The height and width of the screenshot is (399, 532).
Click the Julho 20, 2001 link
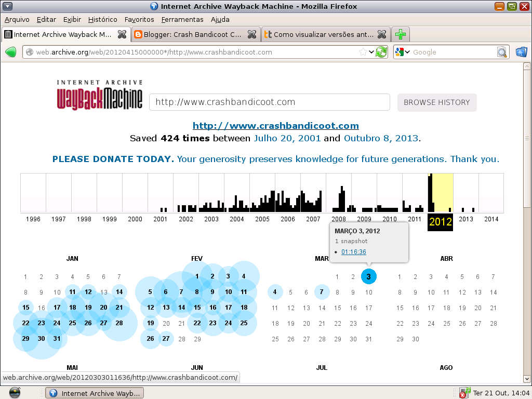(x=287, y=138)
